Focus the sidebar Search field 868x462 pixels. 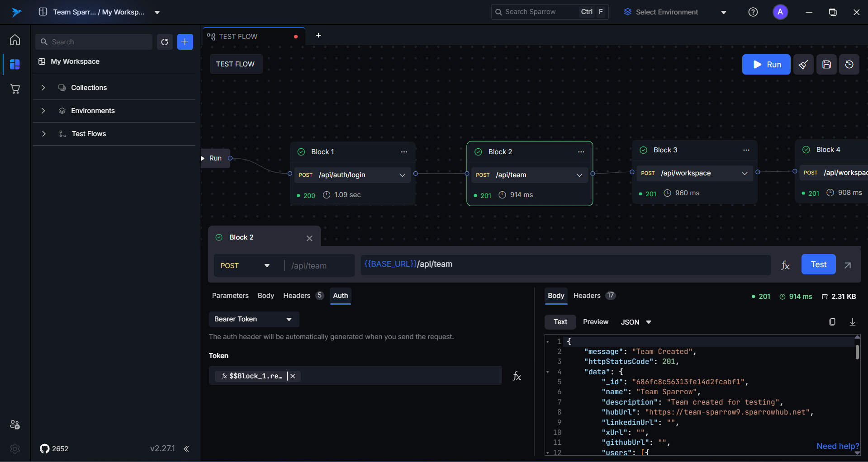tap(94, 42)
